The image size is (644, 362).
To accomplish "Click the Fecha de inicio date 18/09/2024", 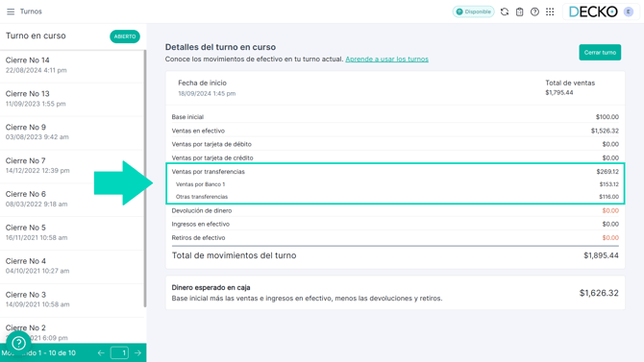I will coord(207,93).
